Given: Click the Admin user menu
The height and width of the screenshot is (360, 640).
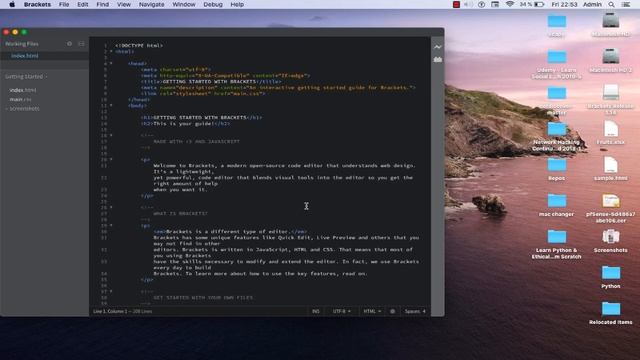Looking at the screenshot, I should (x=592, y=4).
